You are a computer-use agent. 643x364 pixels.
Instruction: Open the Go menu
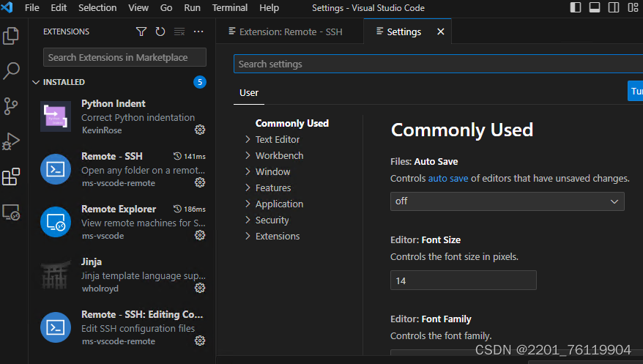[x=166, y=8]
